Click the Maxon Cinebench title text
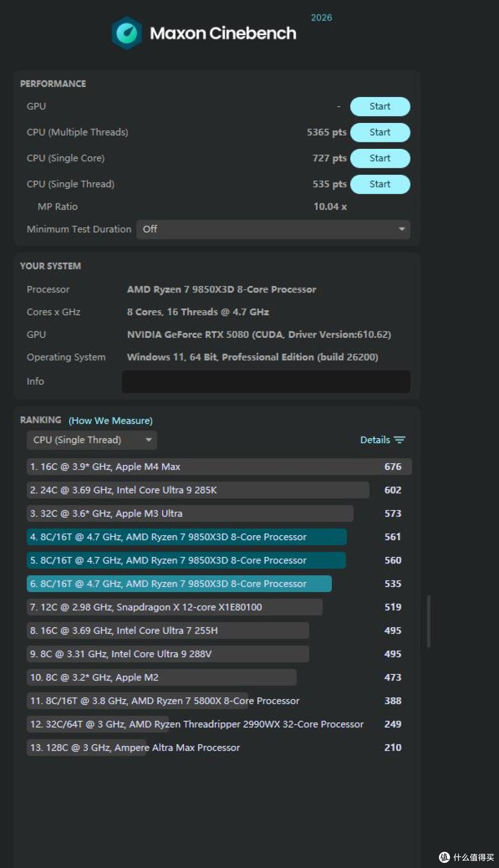Image resolution: width=499 pixels, height=868 pixels. point(223,33)
